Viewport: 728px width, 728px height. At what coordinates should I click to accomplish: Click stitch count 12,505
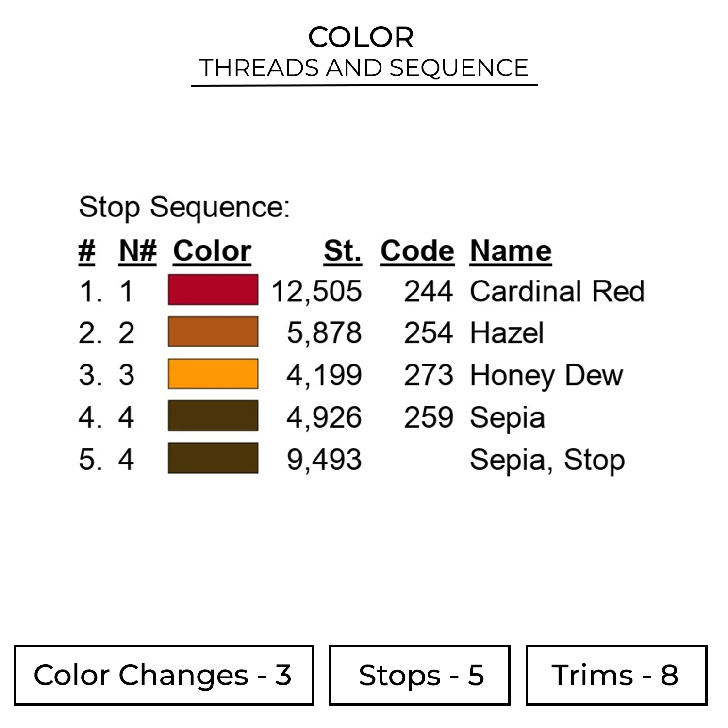pyautogui.click(x=316, y=291)
